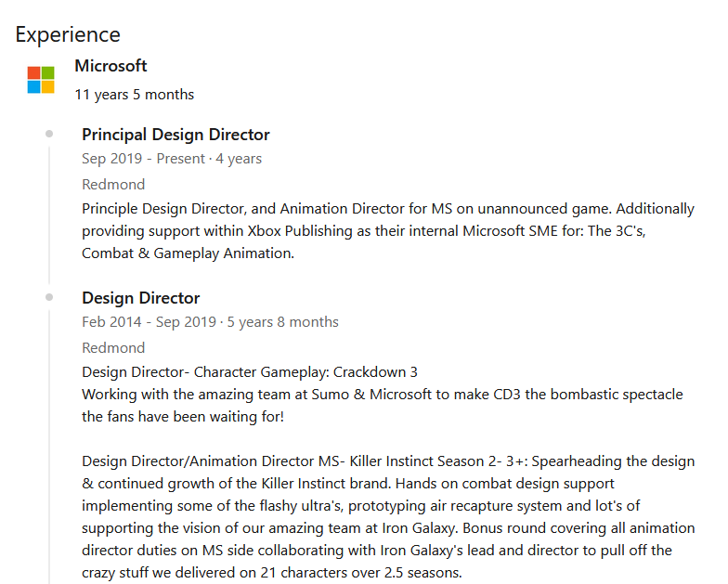Click the Experience section heading
Image resolution: width=728 pixels, height=584 pixels.
(68, 34)
